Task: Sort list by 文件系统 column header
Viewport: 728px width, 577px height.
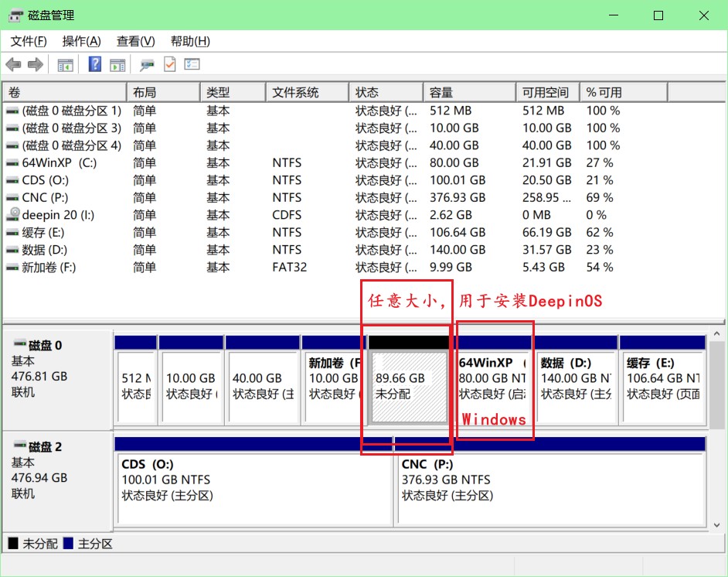Action: point(306,92)
